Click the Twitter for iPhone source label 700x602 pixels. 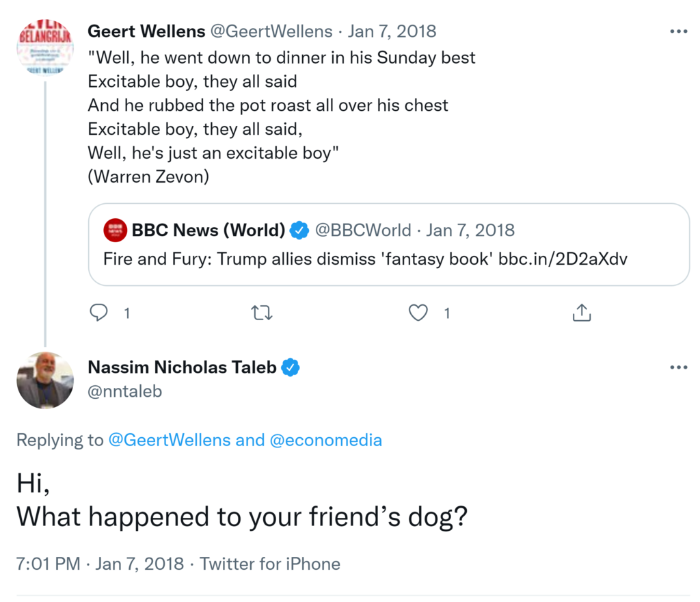tap(270, 564)
